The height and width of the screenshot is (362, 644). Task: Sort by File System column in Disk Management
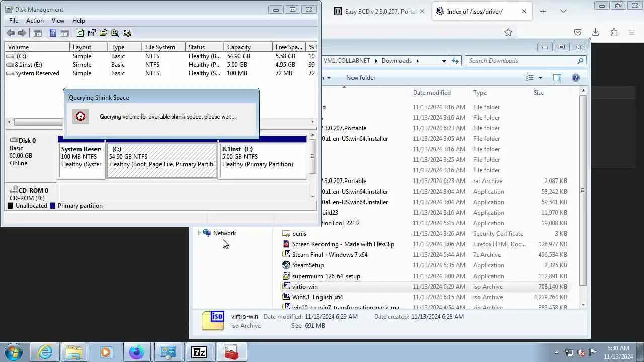coord(164,47)
